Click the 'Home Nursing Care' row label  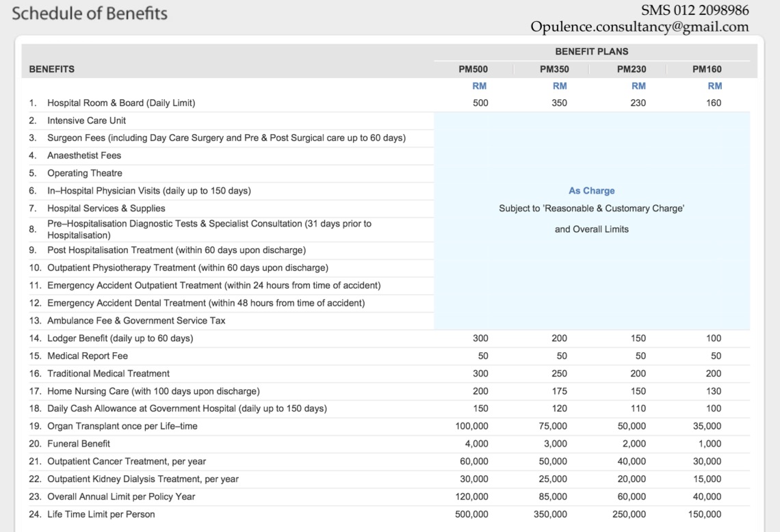153,391
